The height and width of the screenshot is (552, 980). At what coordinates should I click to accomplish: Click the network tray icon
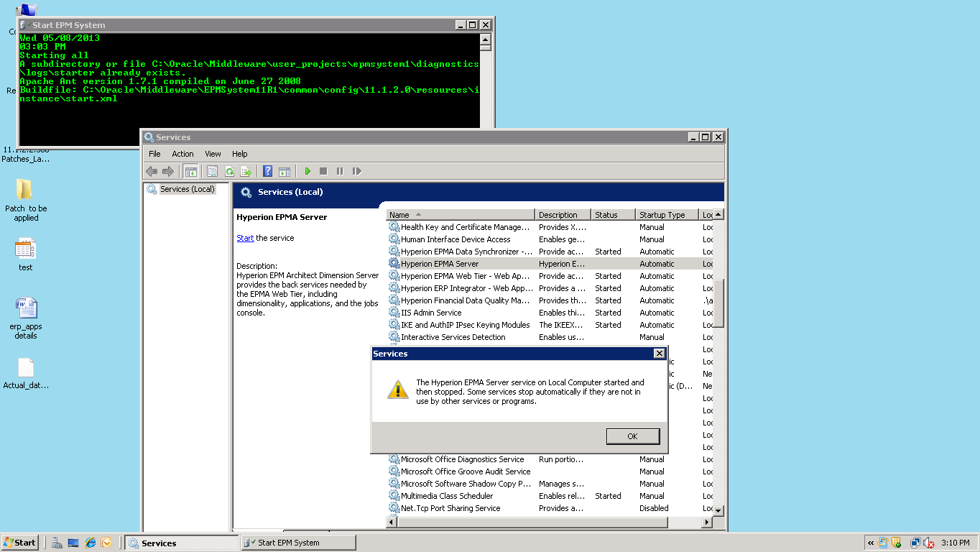tap(915, 543)
